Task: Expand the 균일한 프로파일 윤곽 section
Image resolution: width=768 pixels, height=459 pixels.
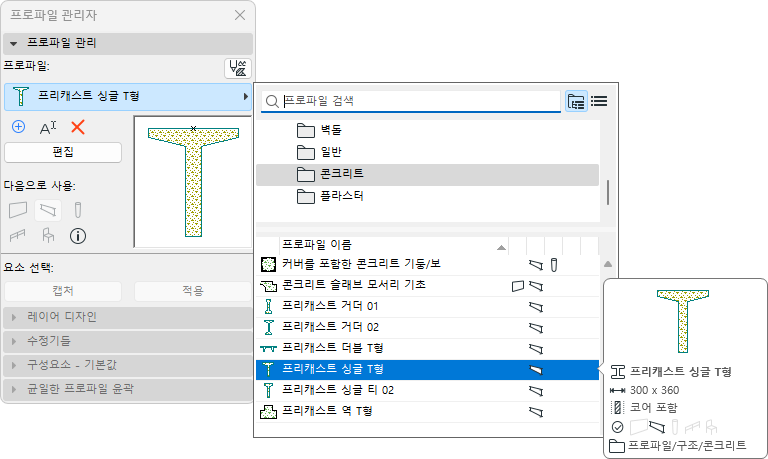Action: tap(128, 389)
